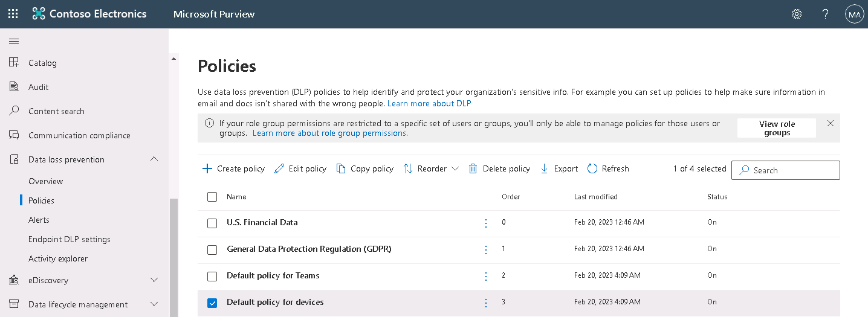
Task: Click the Content search magnifier icon
Action: 14,111
